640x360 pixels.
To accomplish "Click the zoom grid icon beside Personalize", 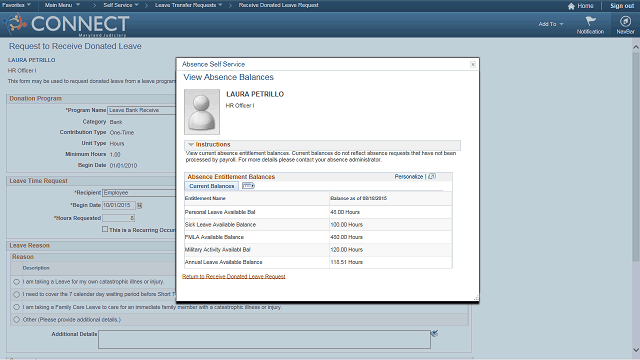I will tap(432, 176).
